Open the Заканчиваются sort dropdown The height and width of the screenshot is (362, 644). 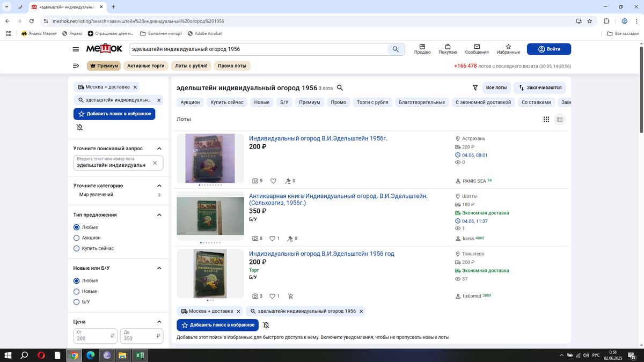539,87
